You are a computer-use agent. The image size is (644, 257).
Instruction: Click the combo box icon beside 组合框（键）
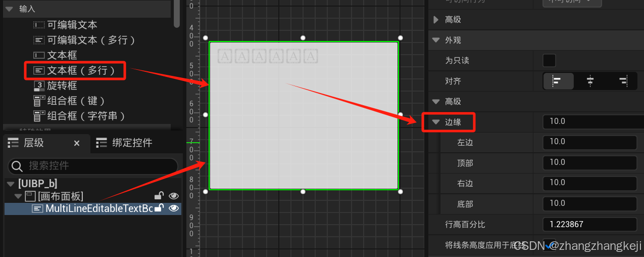pos(39,101)
